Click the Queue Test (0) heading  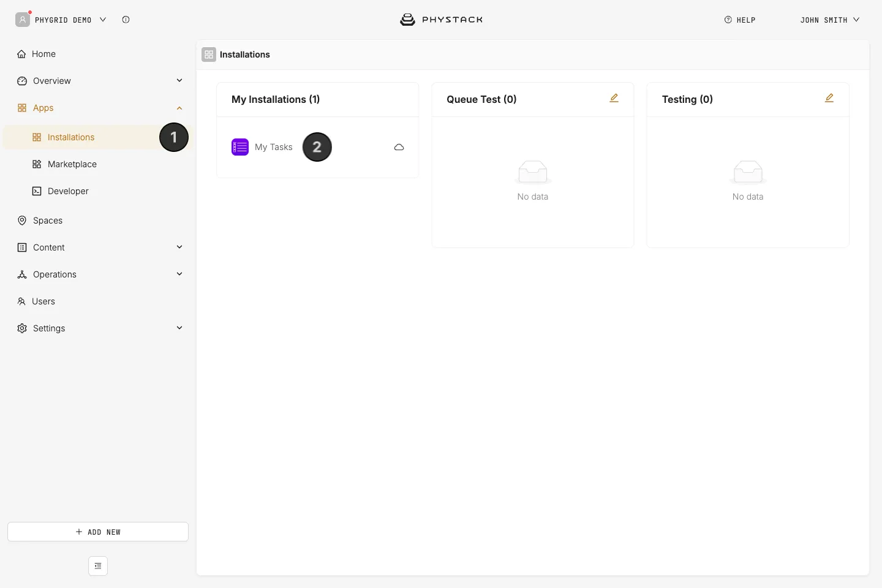481,99
